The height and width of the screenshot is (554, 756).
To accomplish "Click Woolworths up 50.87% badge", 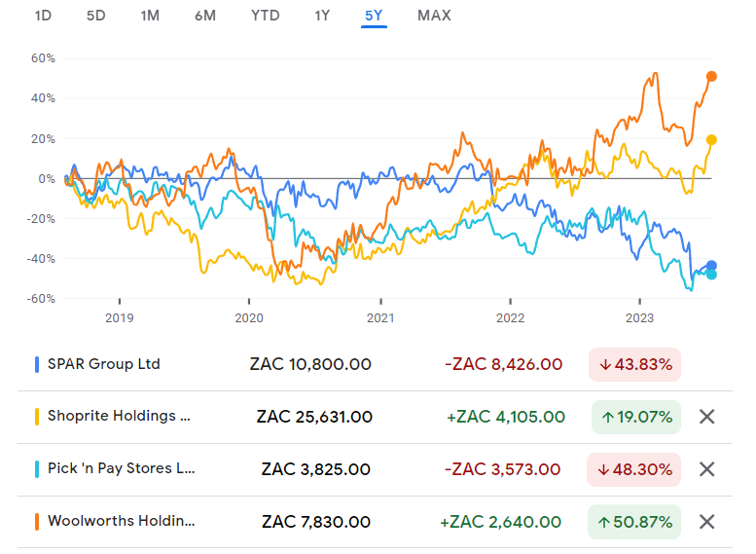I will pos(634,522).
